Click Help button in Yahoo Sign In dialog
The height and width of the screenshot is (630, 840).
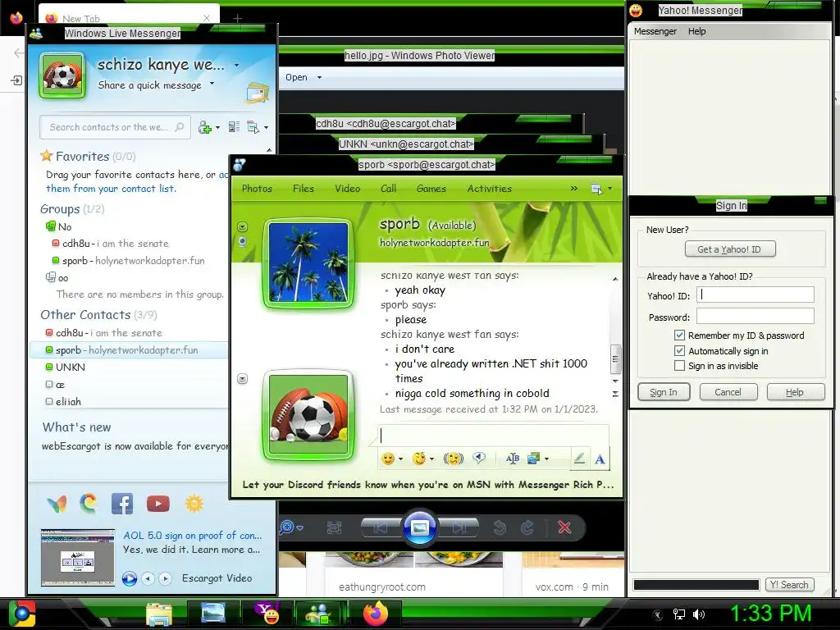(x=795, y=392)
